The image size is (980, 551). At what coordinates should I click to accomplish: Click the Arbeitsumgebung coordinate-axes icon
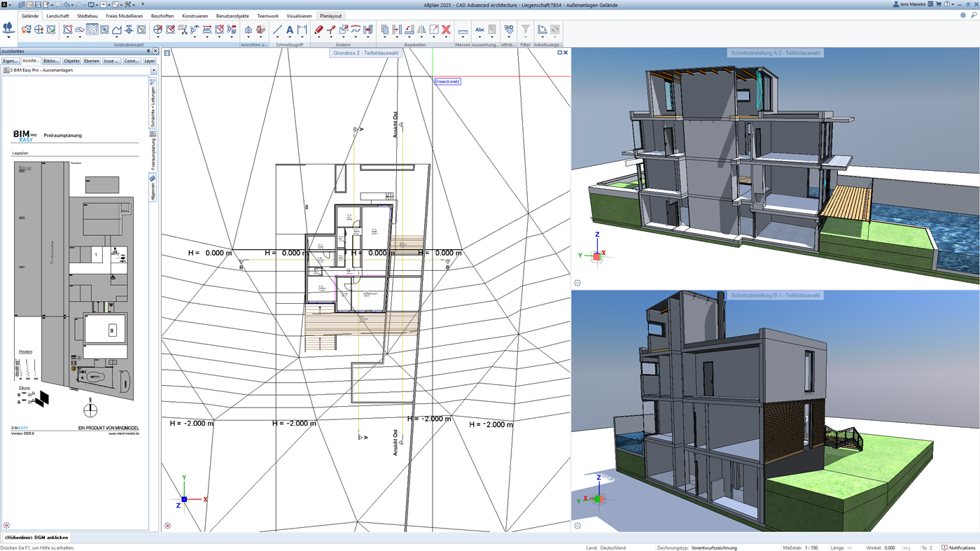point(542,29)
